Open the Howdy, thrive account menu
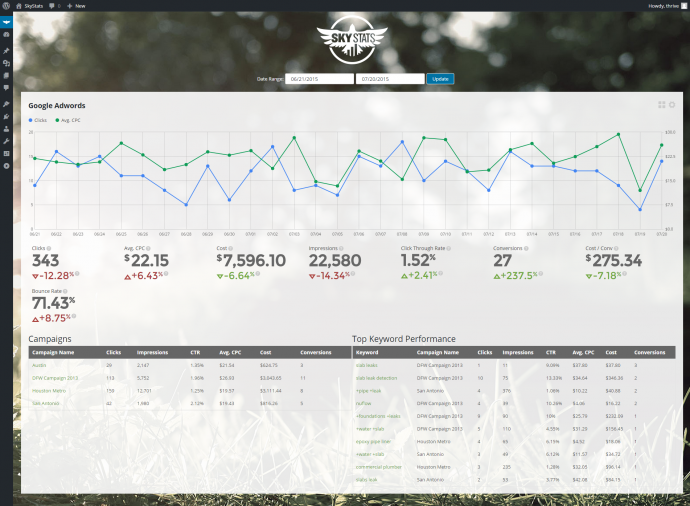Viewport: 690px width, 506px height. point(667,6)
